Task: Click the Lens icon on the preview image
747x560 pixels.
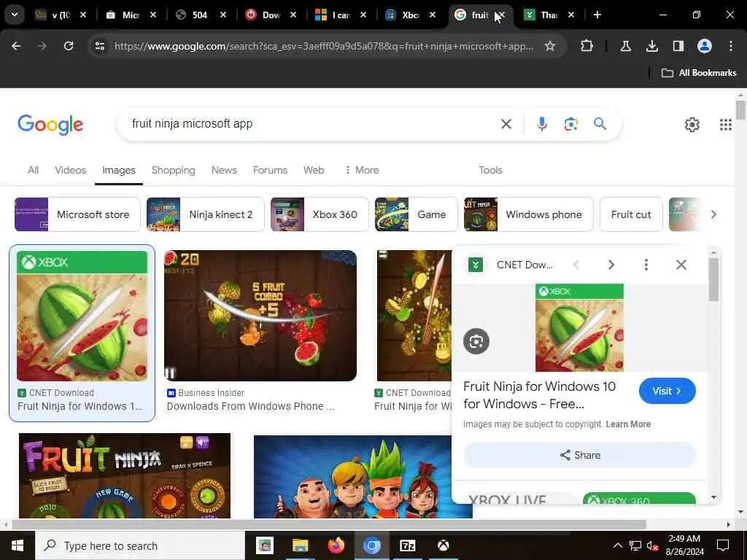Action: point(476,341)
